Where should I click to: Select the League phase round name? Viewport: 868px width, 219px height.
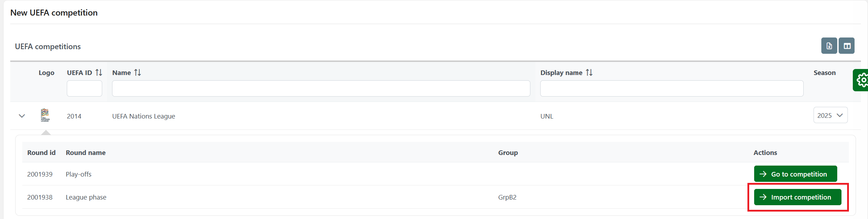(86, 197)
